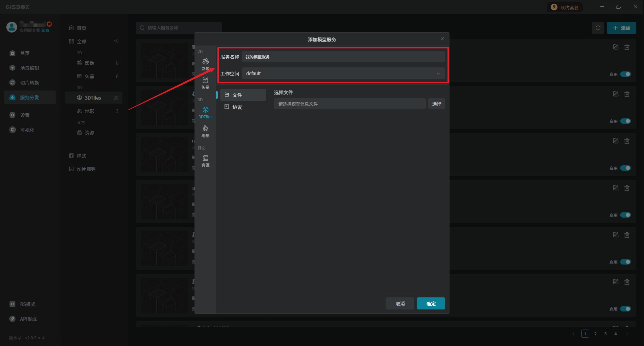The image size is (644, 346).
Task: Toggle the last visible 启用 switch
Action: tap(625, 309)
